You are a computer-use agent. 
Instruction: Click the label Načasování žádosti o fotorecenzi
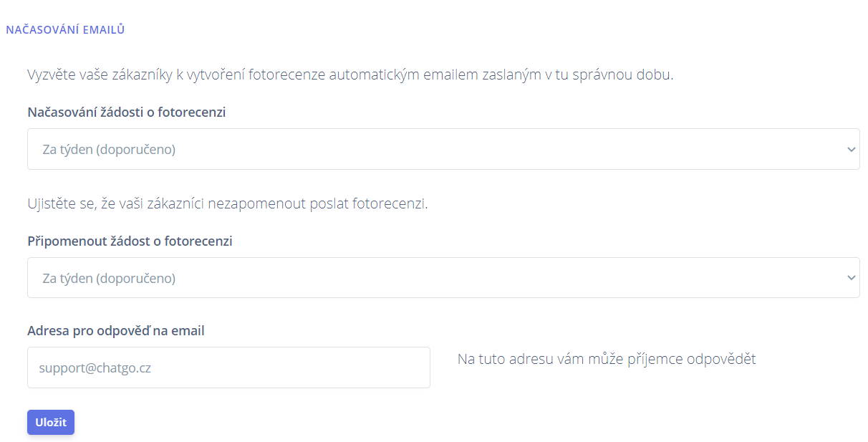coord(127,112)
